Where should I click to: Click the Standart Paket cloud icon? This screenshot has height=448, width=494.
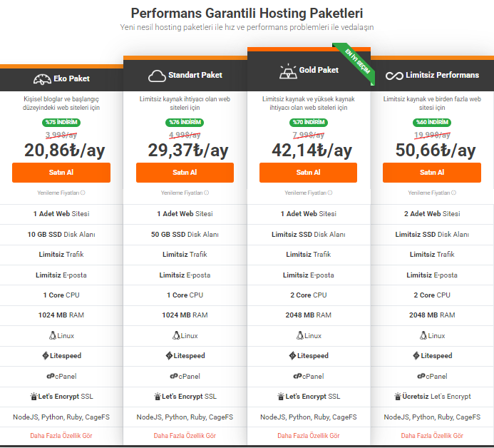click(x=157, y=75)
